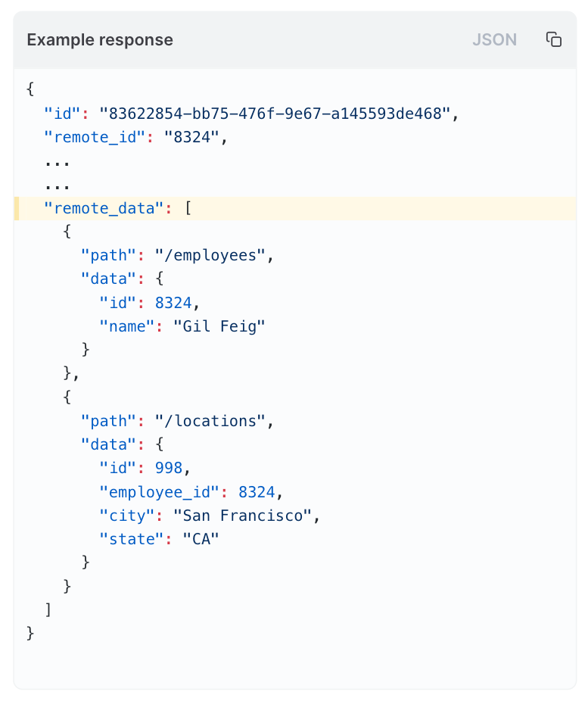Click the "name" key
This screenshot has width=588, height=701.
coord(132,326)
